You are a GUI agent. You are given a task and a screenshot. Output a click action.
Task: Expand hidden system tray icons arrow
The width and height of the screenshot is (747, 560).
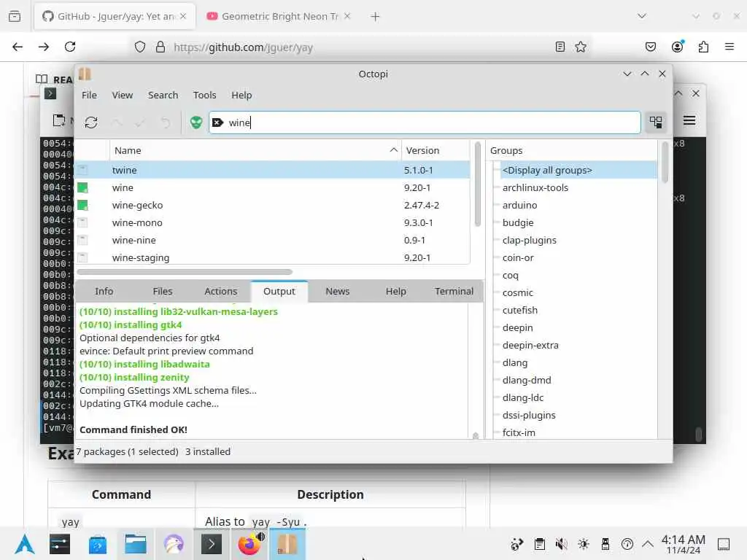tap(648, 544)
